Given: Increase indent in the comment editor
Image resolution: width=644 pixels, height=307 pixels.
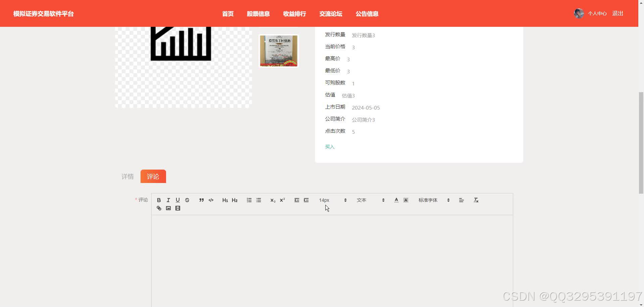Looking at the screenshot, I should click(x=306, y=200).
